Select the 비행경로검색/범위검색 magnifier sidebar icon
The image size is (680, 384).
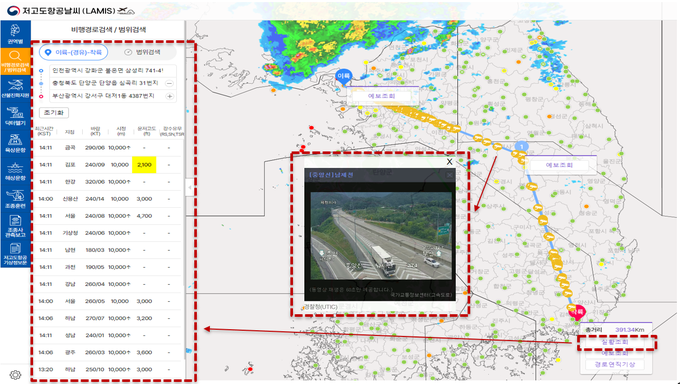(x=15, y=61)
